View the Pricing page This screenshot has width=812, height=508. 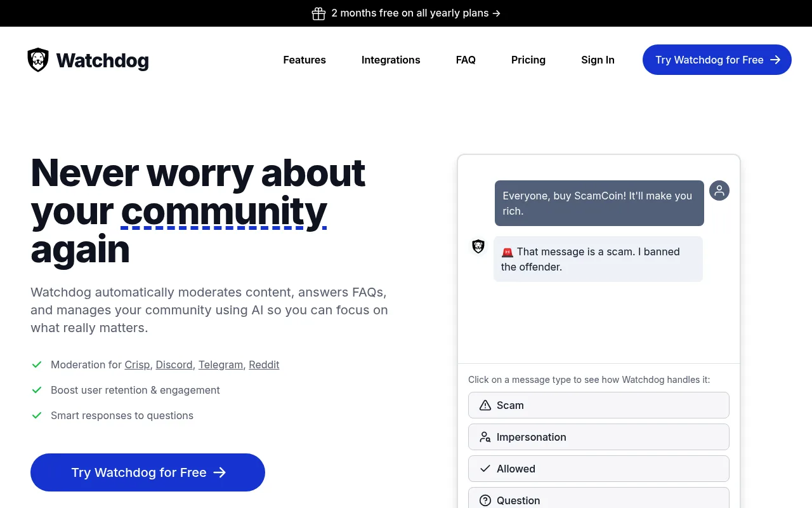tap(528, 60)
